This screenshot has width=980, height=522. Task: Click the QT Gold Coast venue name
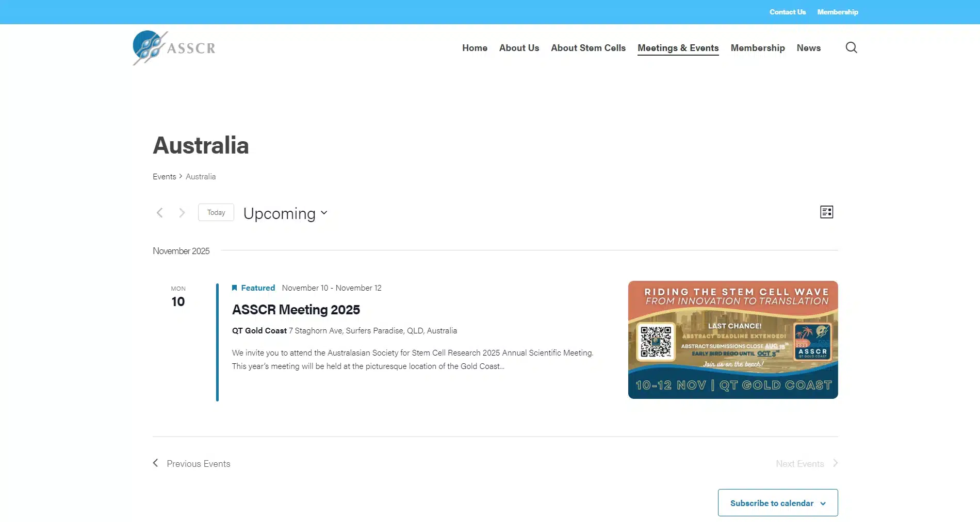tap(259, 330)
